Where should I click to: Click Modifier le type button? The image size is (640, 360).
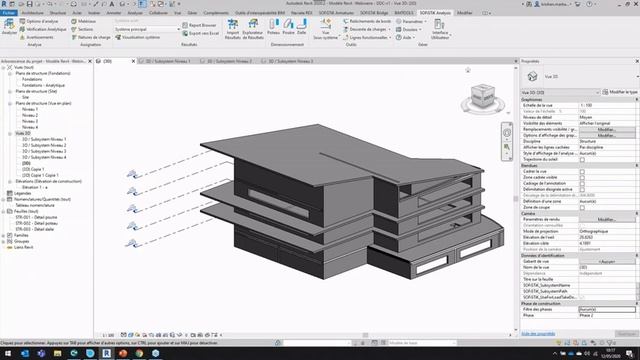[x=620, y=92]
